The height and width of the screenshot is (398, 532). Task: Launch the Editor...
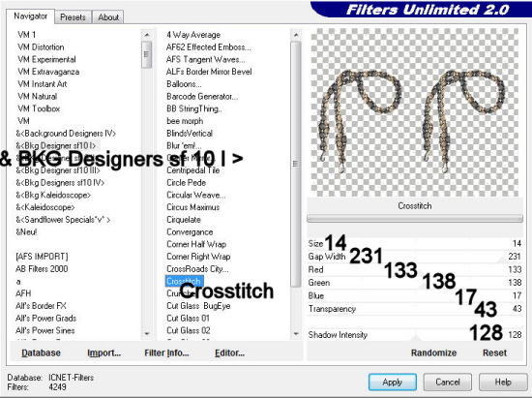(x=229, y=352)
